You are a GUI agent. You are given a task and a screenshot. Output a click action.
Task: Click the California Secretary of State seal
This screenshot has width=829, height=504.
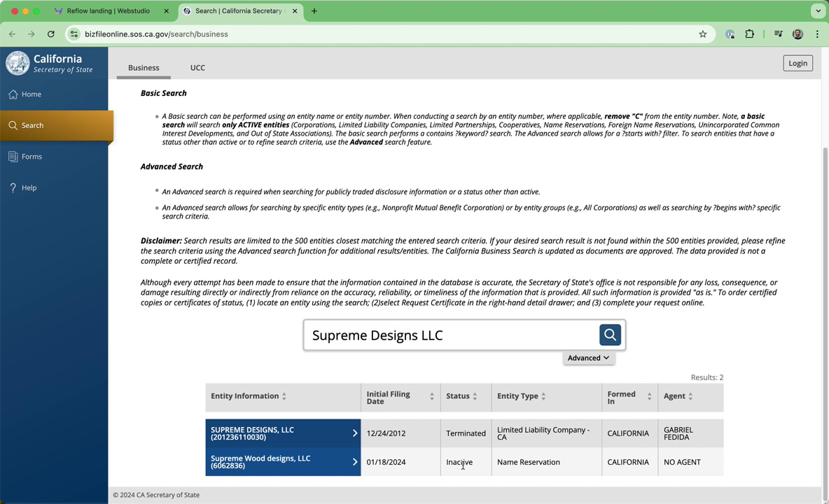click(18, 64)
